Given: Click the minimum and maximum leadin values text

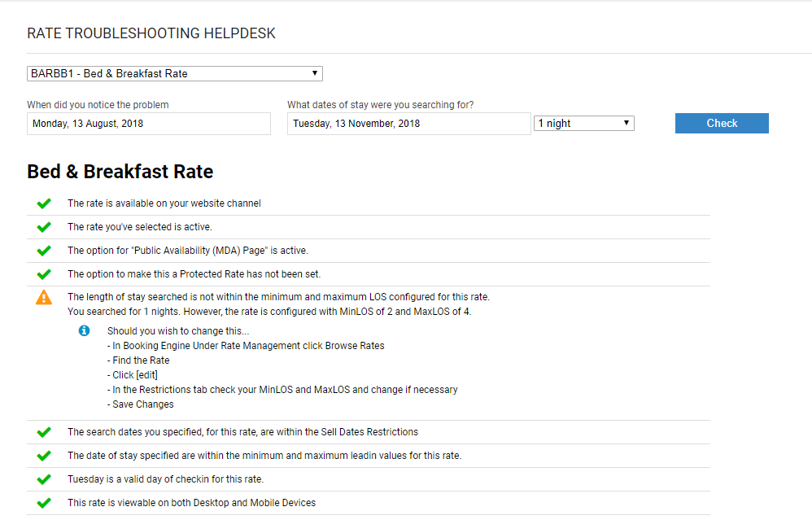Looking at the screenshot, I should 264,456.
